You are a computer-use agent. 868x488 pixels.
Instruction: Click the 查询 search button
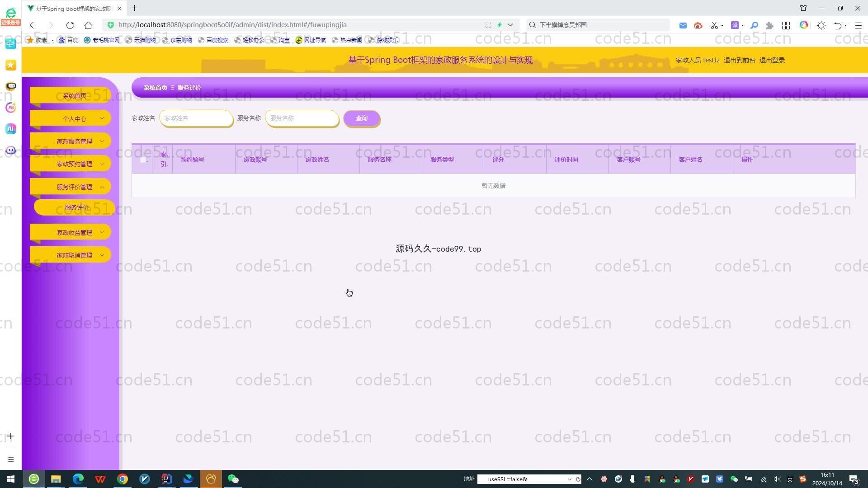(362, 118)
